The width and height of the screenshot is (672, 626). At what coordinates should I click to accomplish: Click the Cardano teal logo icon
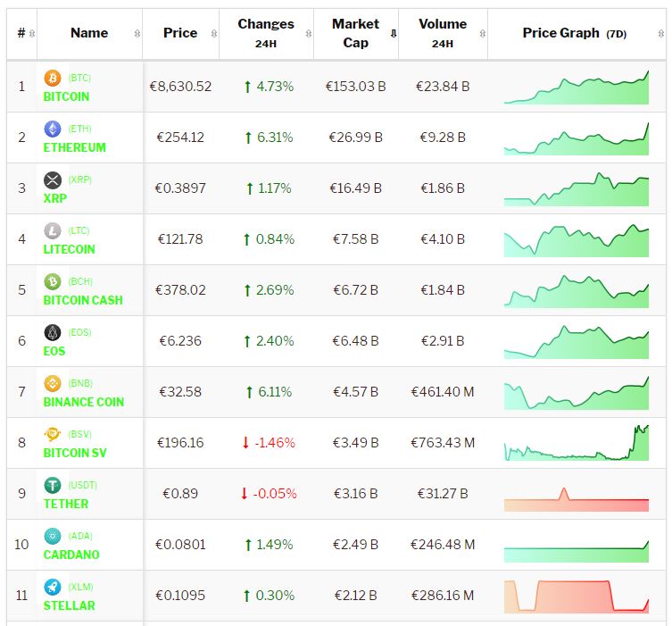53,537
